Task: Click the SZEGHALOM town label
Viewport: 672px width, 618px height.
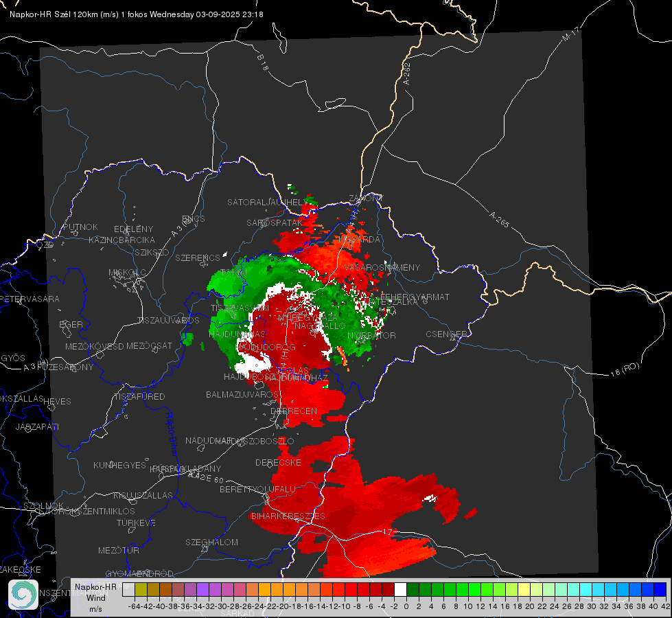Action: [x=211, y=542]
